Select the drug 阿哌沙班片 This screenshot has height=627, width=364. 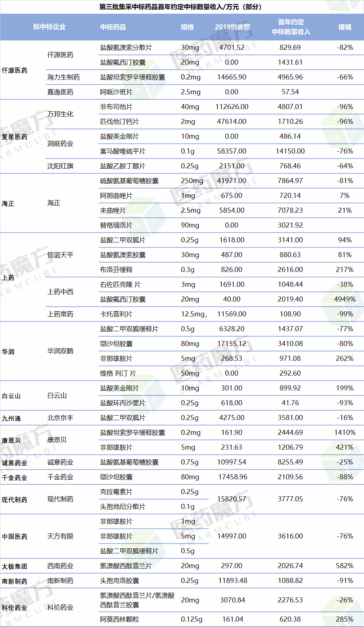point(116,92)
